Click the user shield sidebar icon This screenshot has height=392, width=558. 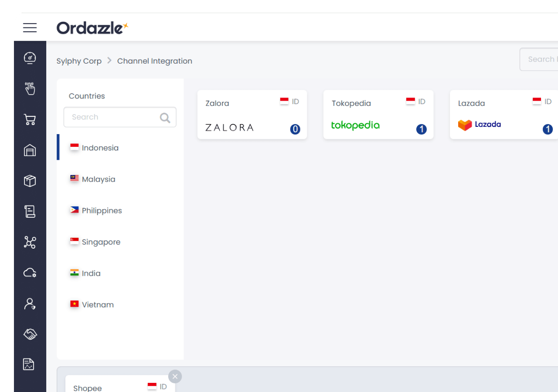pyautogui.click(x=30, y=304)
